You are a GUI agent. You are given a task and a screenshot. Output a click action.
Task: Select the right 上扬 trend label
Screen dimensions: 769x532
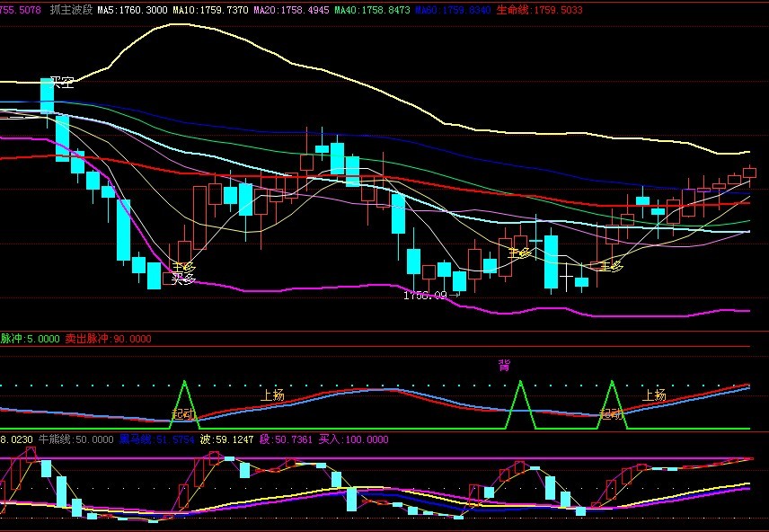point(654,395)
